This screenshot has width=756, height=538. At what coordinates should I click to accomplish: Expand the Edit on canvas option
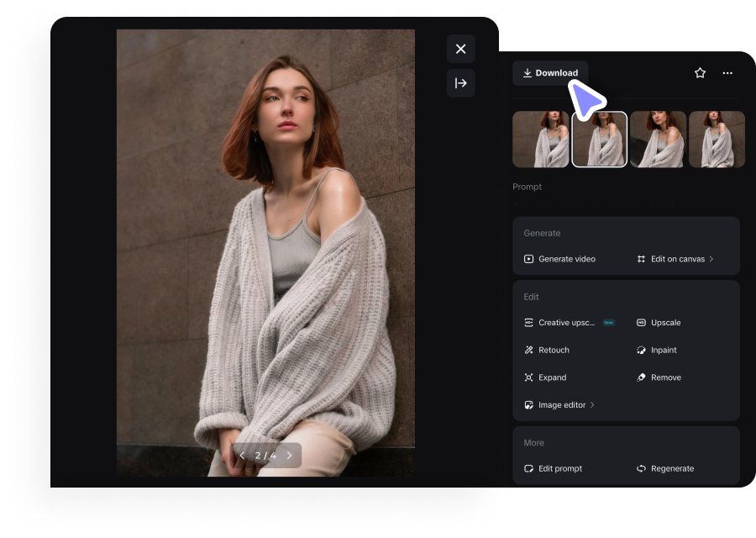[675, 259]
